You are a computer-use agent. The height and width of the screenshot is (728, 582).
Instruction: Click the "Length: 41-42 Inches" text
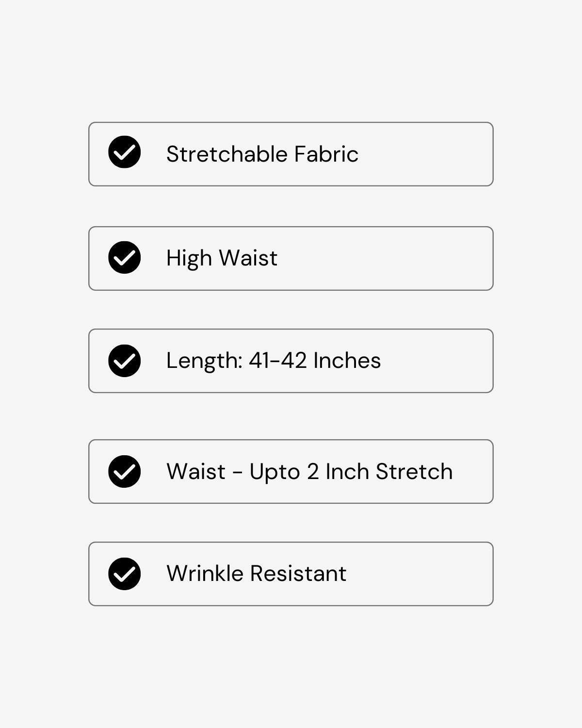click(274, 361)
